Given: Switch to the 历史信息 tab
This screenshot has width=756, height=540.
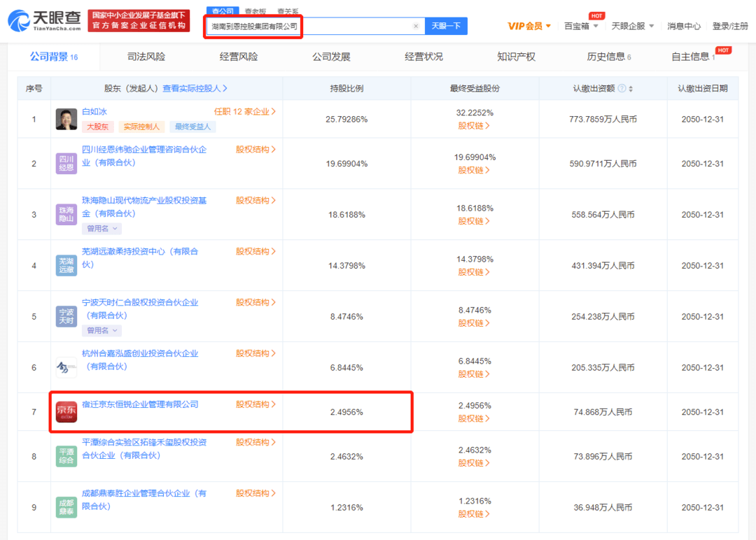Looking at the screenshot, I should pos(609,57).
